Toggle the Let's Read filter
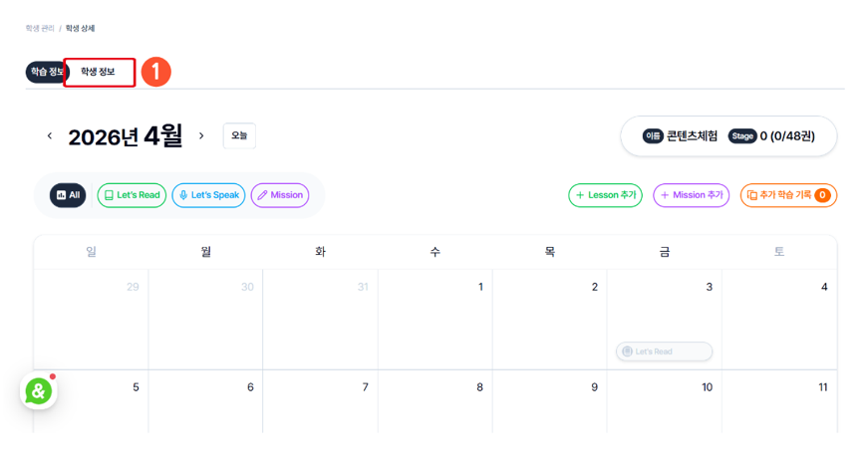This screenshot has height=468, width=868. (x=132, y=195)
